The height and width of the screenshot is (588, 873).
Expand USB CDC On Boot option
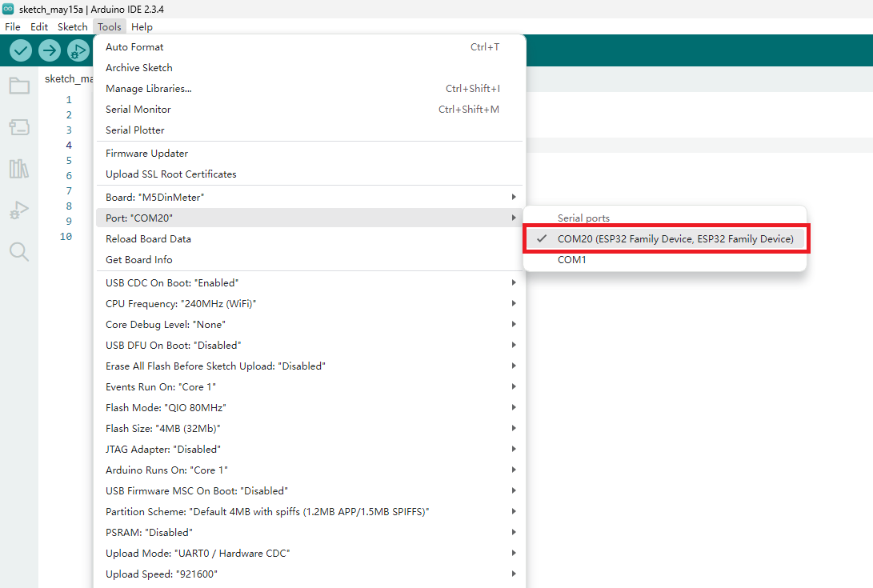click(310, 283)
